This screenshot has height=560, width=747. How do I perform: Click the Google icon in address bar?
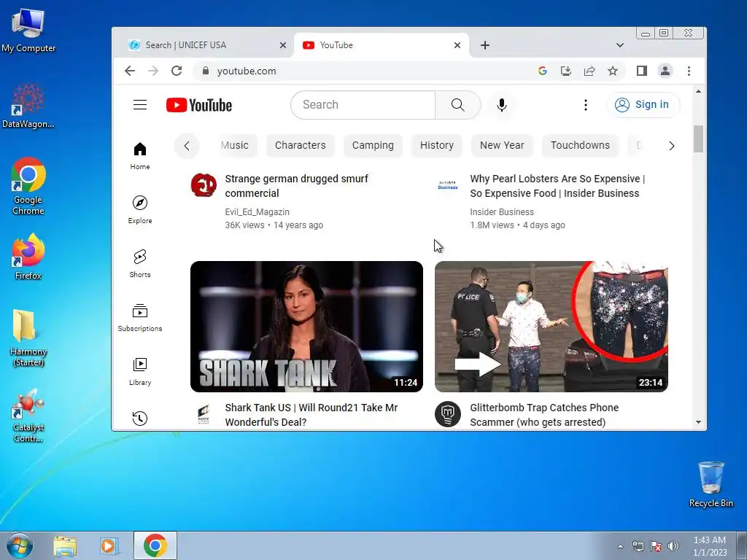(x=543, y=71)
